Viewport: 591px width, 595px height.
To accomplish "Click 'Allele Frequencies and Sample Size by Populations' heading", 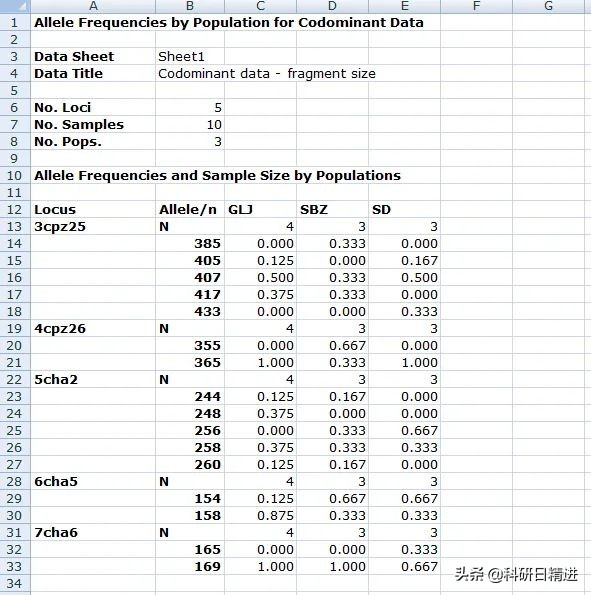I will pos(217,176).
